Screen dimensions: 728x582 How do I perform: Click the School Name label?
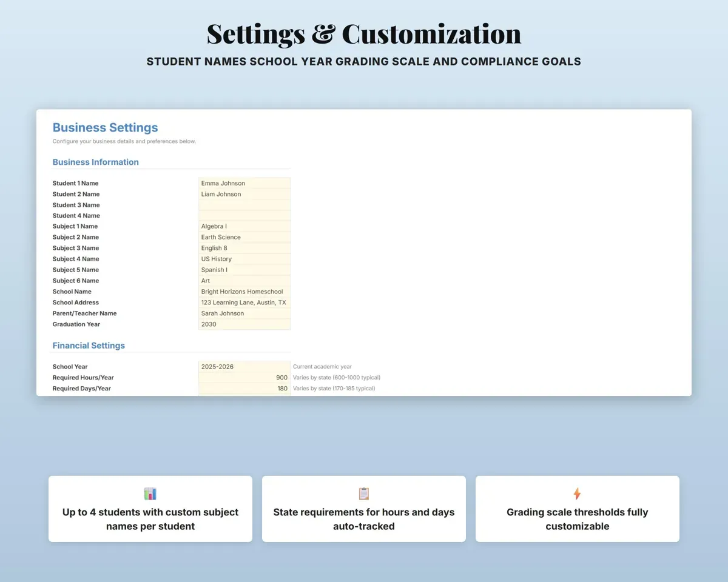(x=72, y=292)
